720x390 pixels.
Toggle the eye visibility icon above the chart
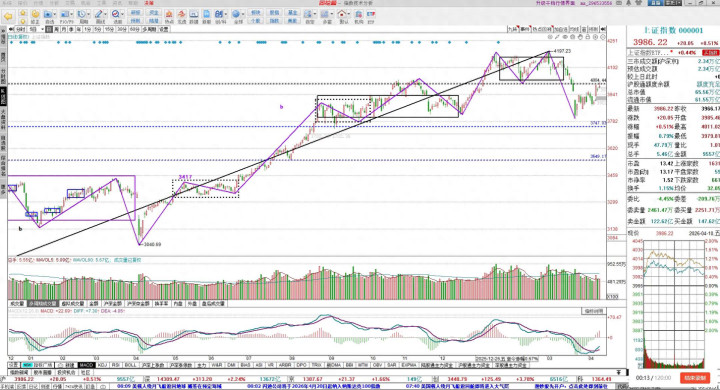tap(565, 37)
